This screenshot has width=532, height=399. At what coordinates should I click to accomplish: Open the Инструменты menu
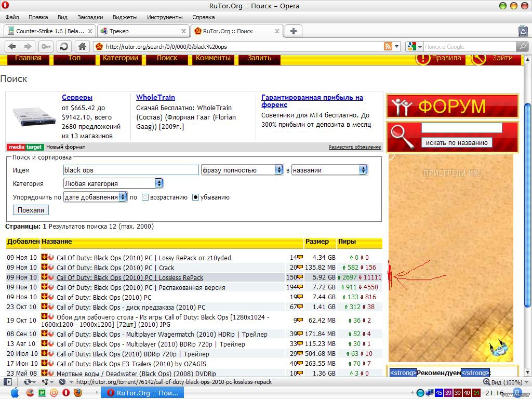(x=165, y=17)
